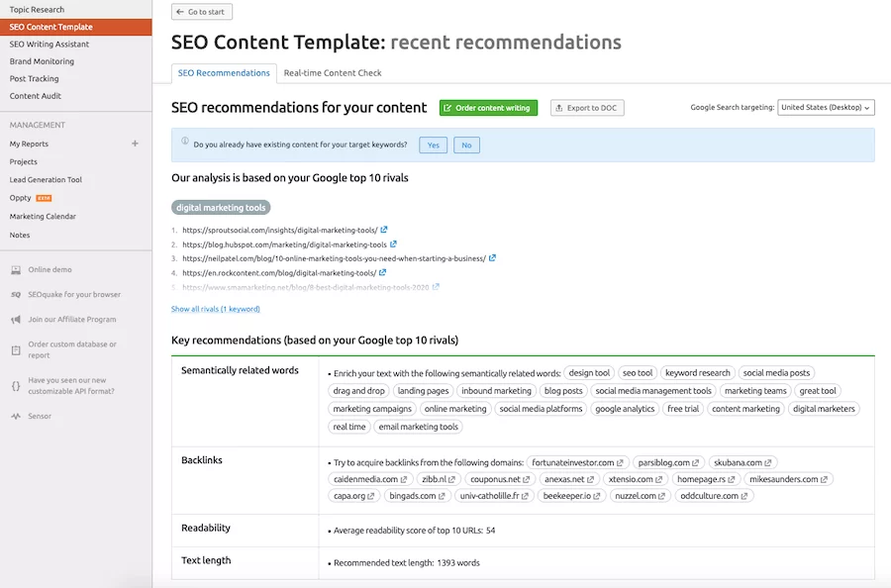Viewport: 891px width, 588px height.
Task: Open external link icon for en.rockcontent.com rival
Action: pyautogui.click(x=382, y=272)
